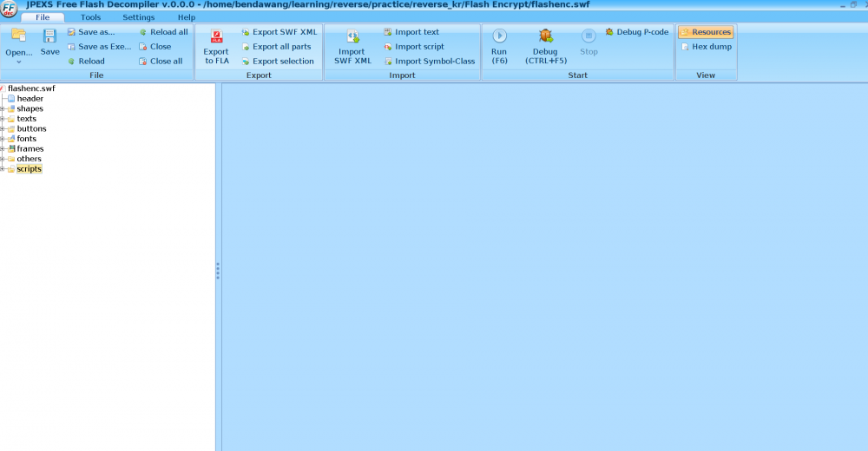This screenshot has height=451, width=868.
Task: Click the Stop icon
Action: coord(589,36)
